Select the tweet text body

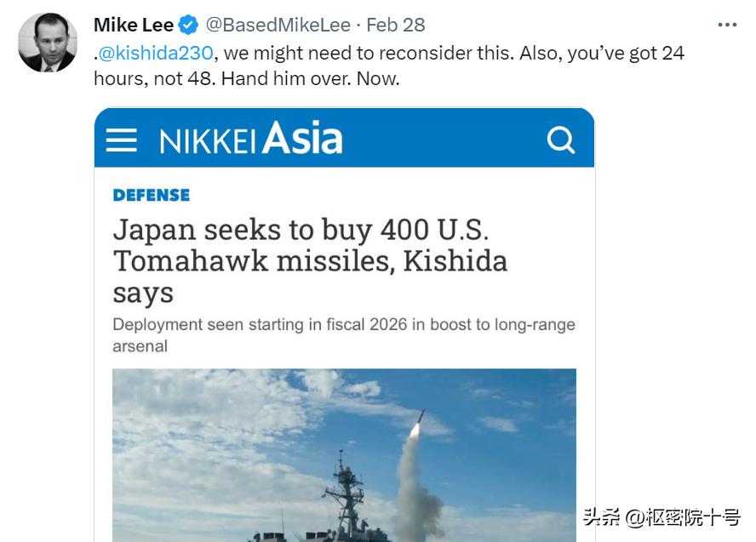pyautogui.click(x=341, y=65)
